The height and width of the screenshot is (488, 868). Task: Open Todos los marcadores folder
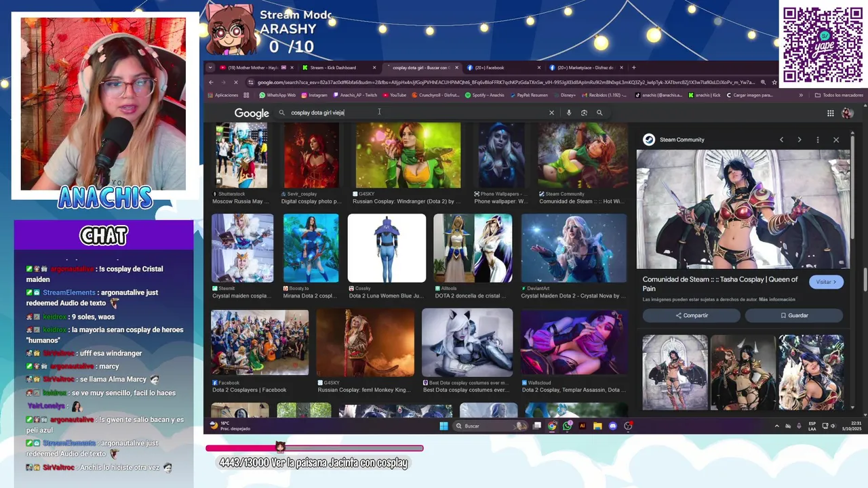tap(839, 95)
